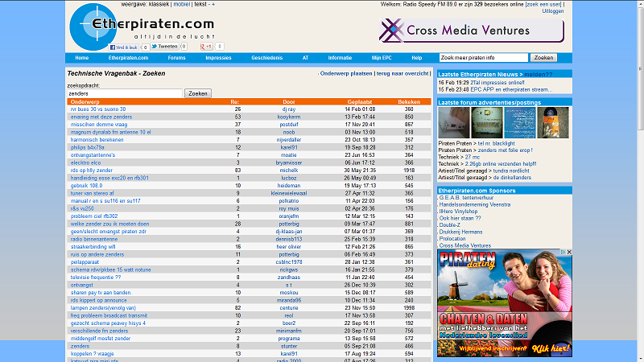Click Zoeken button in blue navbar
This screenshot has width=644, height=362.
(x=543, y=58)
